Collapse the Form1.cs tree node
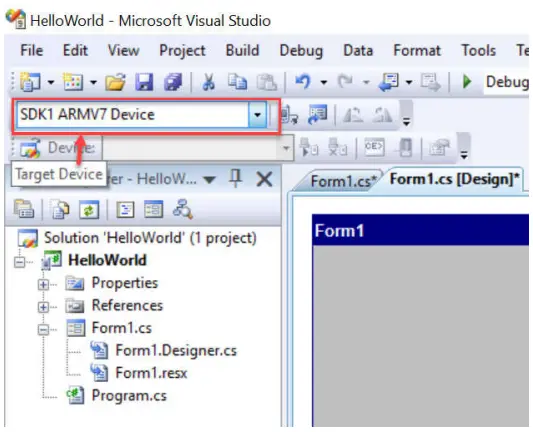Image resolution: width=533 pixels, height=432 pixels. 43,329
